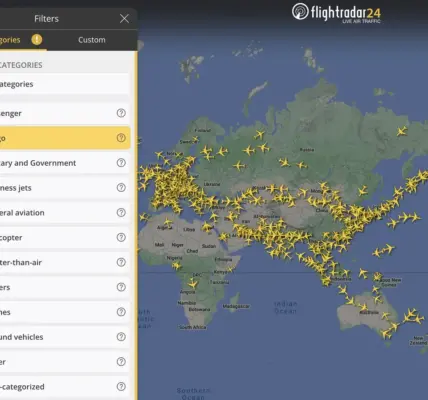Screen dimensions: 428x400
Task: Choose the Helicopter category
Action: coord(65,237)
